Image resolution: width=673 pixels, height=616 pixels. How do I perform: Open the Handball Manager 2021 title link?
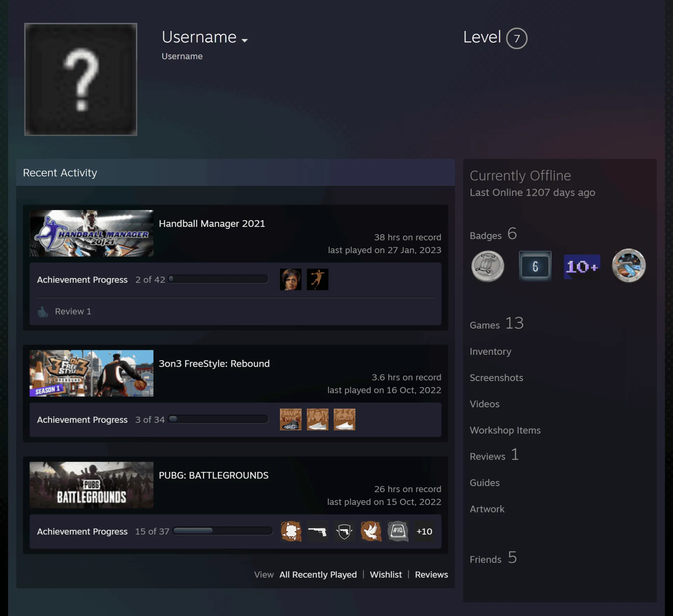click(x=212, y=224)
